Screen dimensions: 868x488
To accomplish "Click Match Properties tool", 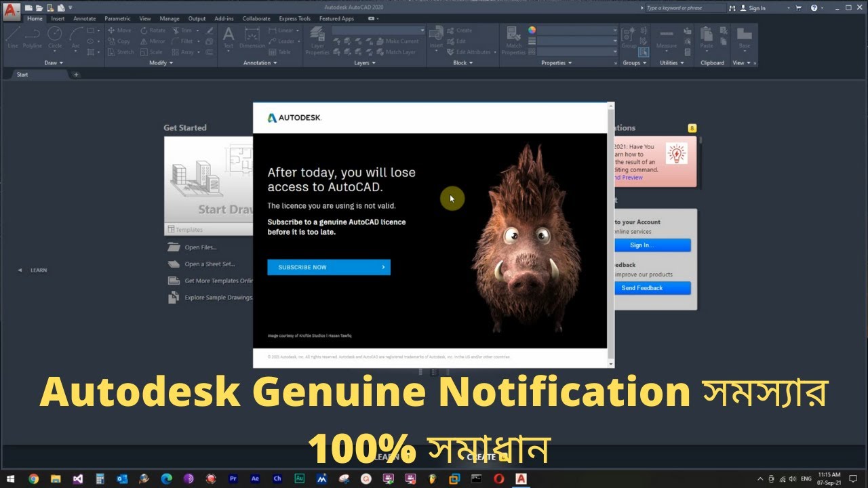I will point(514,41).
